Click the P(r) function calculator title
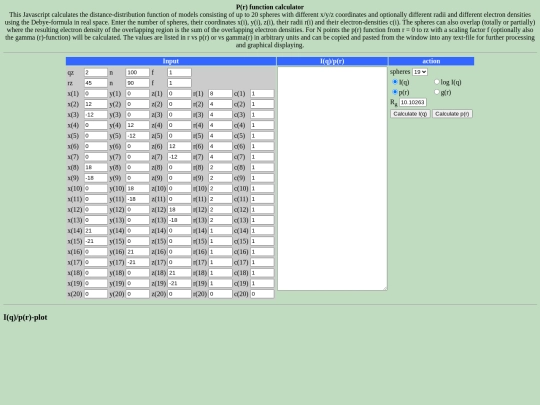 pyautogui.click(x=270, y=7)
